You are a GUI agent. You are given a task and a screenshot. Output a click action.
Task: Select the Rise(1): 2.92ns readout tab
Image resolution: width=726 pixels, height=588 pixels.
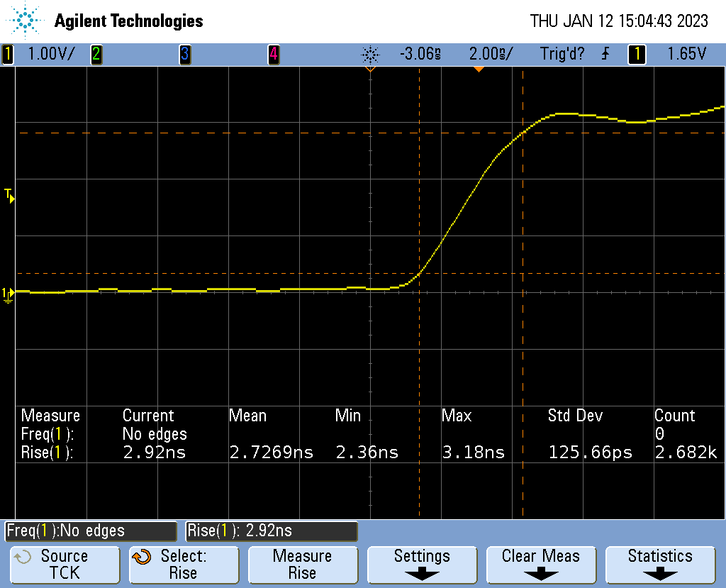click(272, 531)
